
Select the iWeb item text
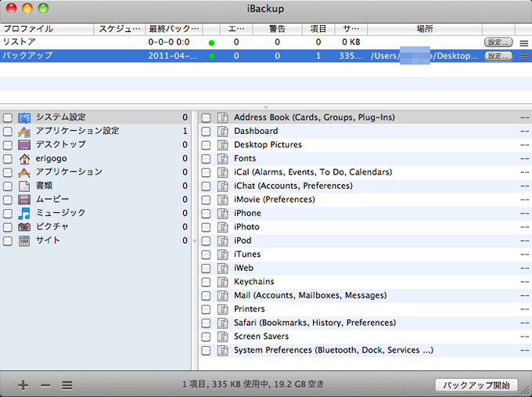click(243, 268)
